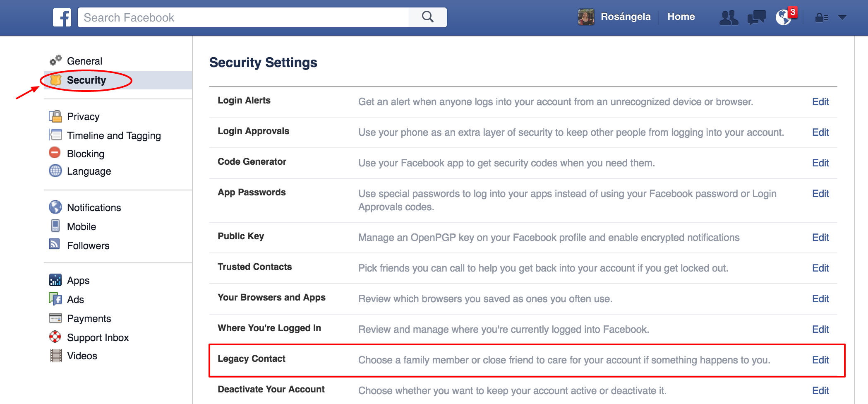Open the Notifications globe icon
Image resolution: width=868 pixels, height=404 pixels.
point(784,17)
